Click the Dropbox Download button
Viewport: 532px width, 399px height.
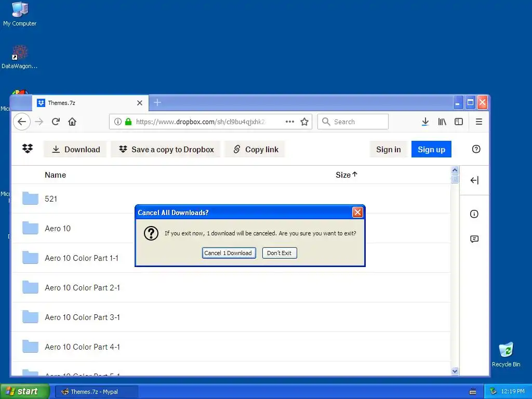[x=75, y=149]
